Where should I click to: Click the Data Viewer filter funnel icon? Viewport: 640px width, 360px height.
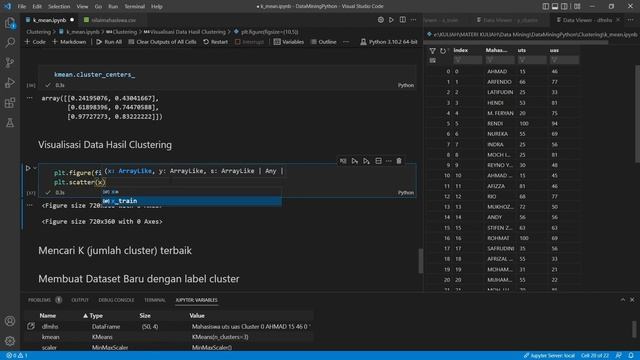click(432, 51)
